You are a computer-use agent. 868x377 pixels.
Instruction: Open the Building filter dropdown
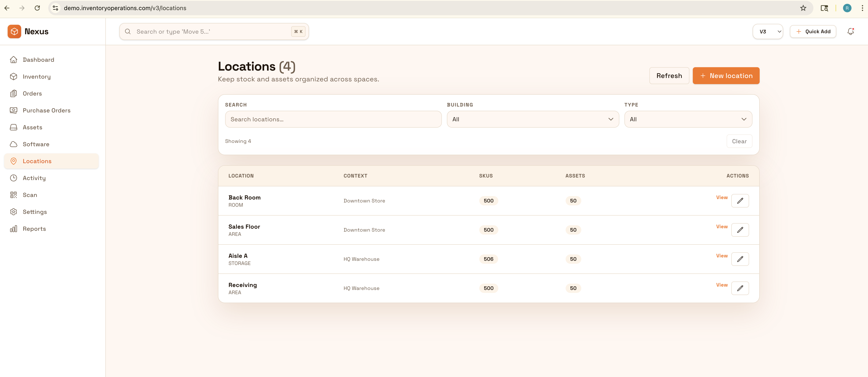pos(532,119)
